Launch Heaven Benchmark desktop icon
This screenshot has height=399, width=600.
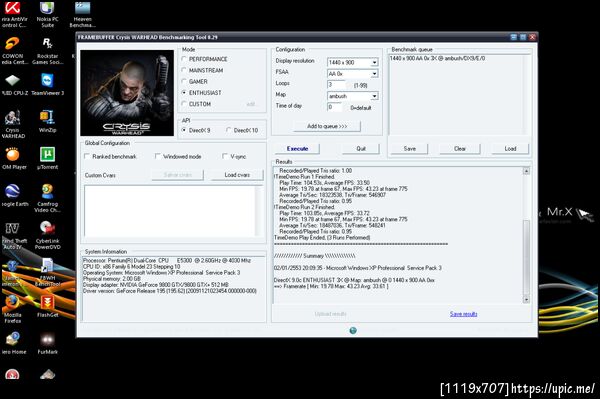(82, 15)
